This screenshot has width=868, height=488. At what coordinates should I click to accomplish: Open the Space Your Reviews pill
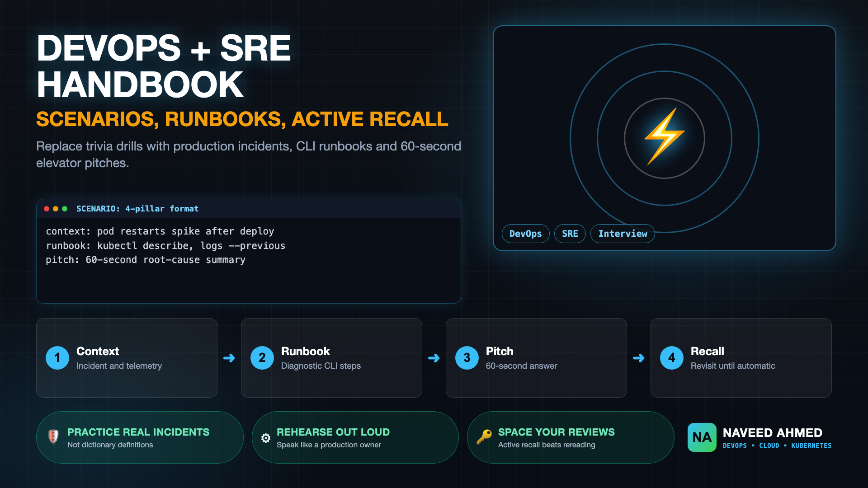571,437
